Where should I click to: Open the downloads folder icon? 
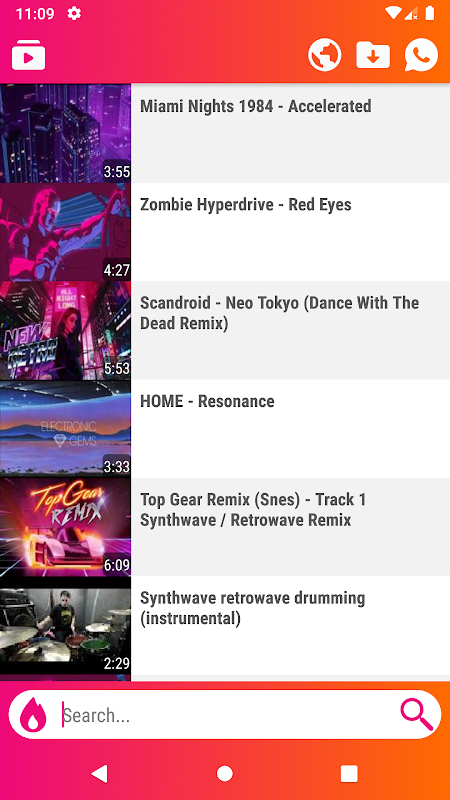373,55
